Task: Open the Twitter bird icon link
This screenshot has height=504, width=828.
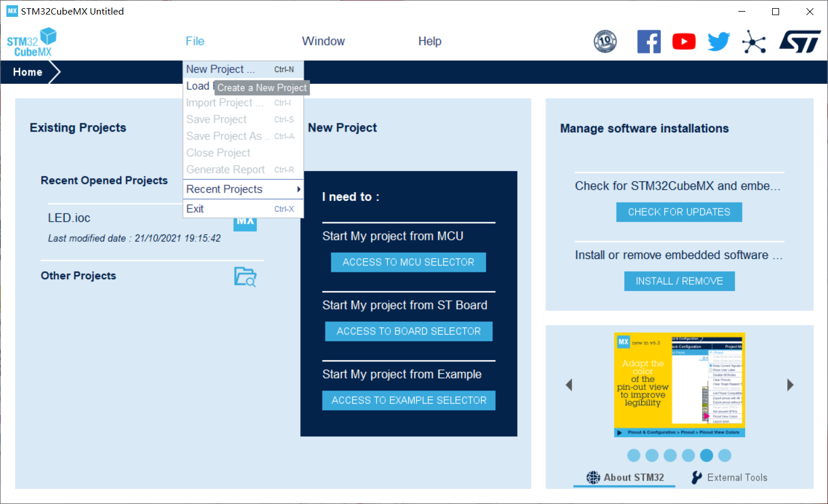Action: tap(719, 42)
